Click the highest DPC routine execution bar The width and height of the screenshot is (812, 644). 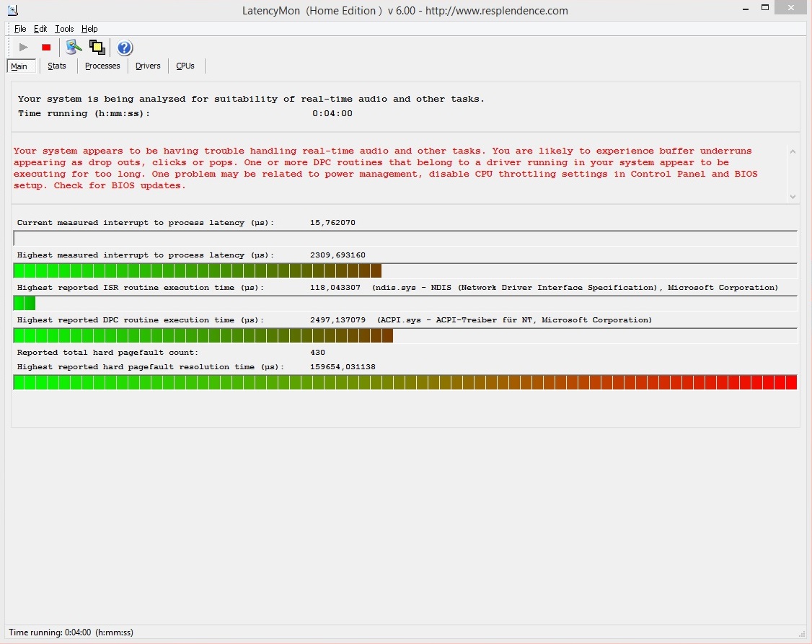click(203, 335)
